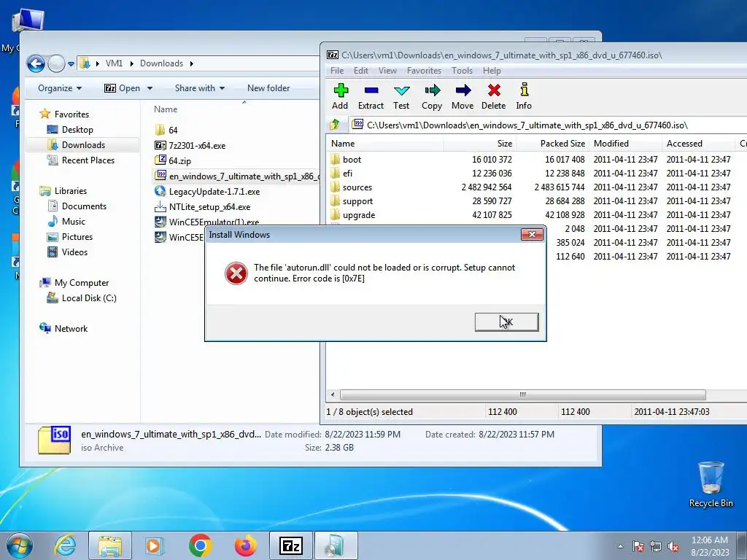
Task: Open the View menu in 7-Zip
Action: click(x=387, y=71)
